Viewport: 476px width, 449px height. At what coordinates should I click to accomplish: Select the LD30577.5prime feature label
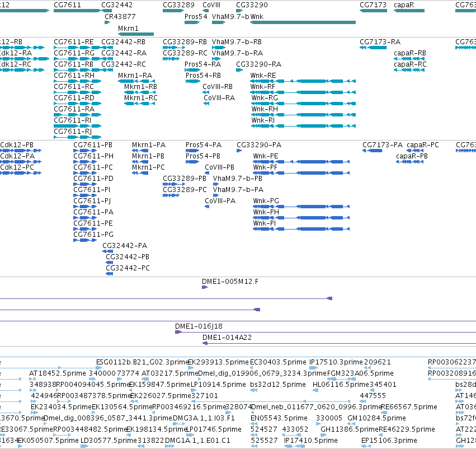[x=109, y=441]
